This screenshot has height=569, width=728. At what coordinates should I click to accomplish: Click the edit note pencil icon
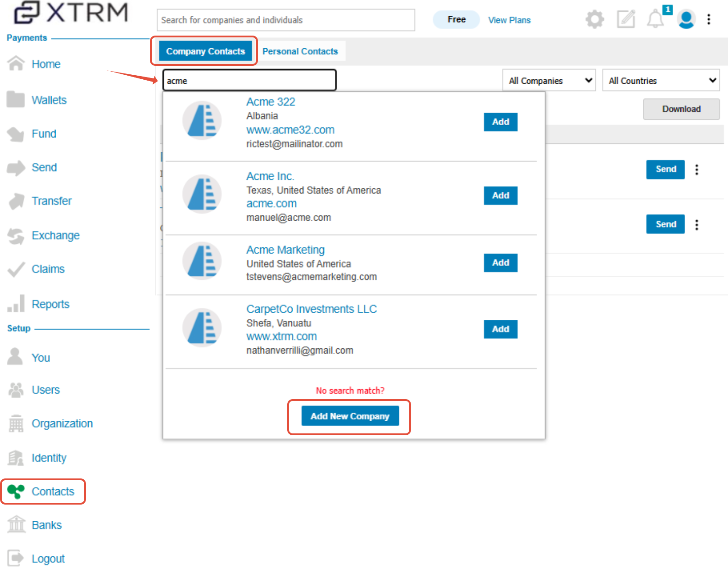point(626,19)
